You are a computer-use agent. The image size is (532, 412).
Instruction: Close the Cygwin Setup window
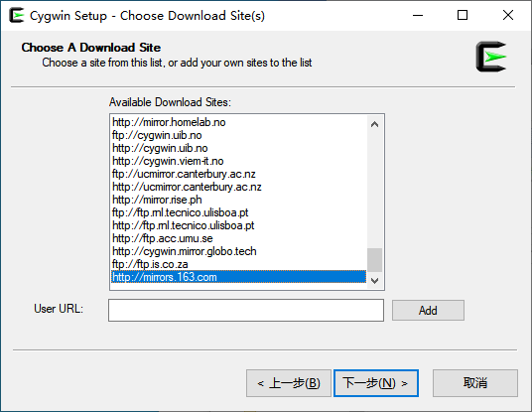tap(508, 15)
